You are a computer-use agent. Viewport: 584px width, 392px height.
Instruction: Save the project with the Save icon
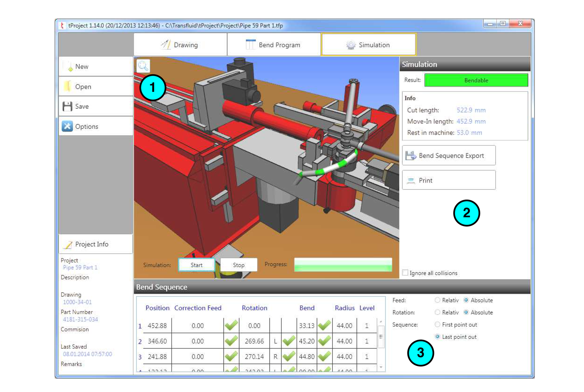68,106
